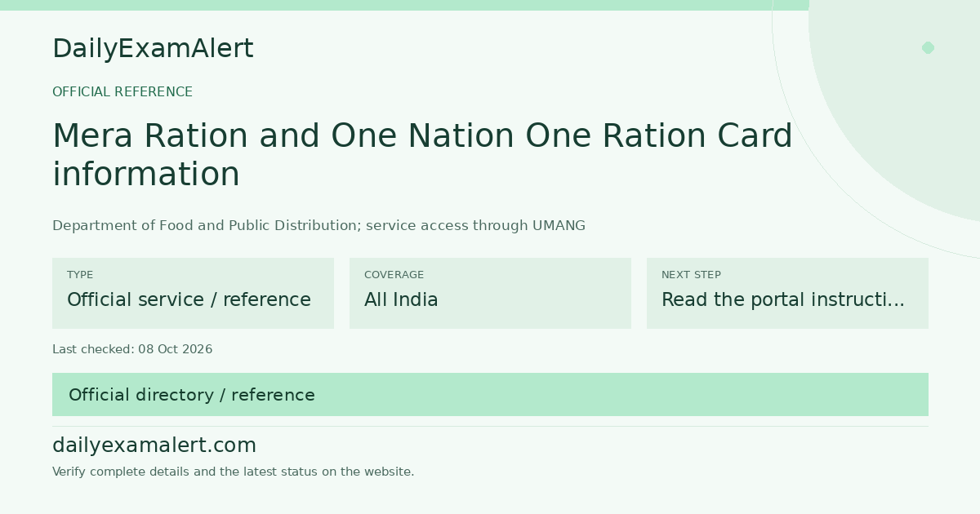Click the Verify complete details footer note
The image size is (980, 514).
[233, 472]
